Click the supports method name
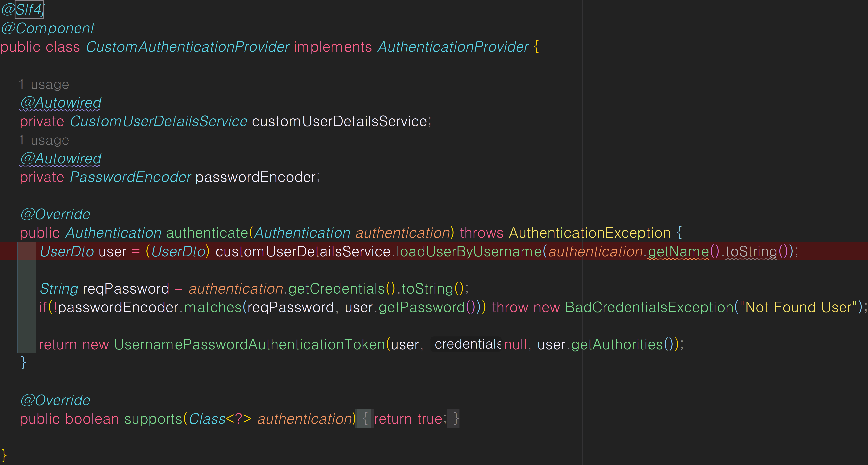 click(153, 419)
